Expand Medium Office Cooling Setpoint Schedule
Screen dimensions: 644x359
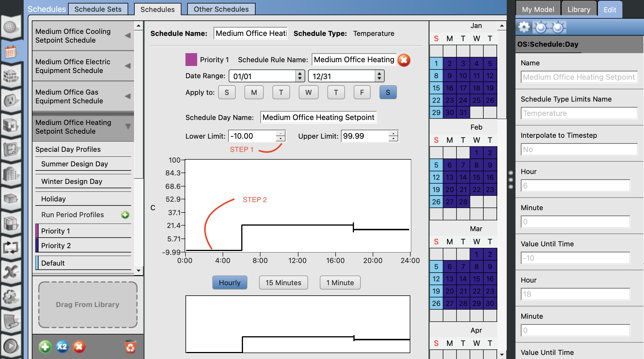(128, 36)
